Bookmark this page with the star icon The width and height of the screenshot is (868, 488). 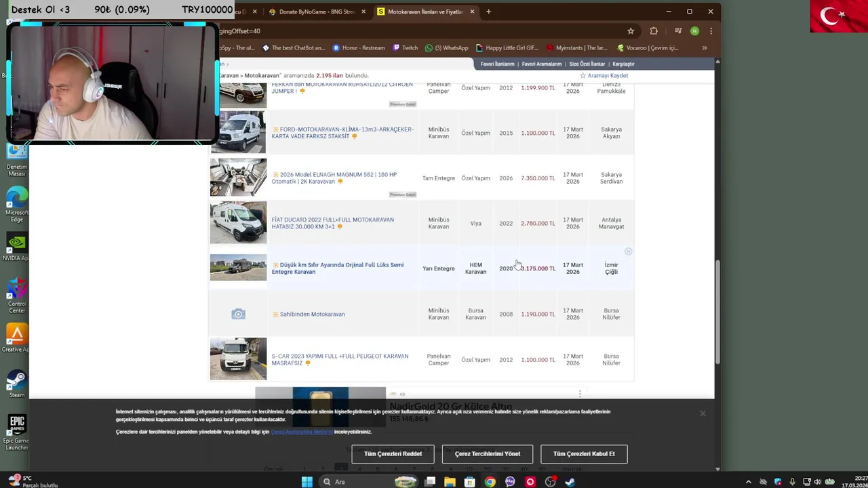tap(631, 31)
